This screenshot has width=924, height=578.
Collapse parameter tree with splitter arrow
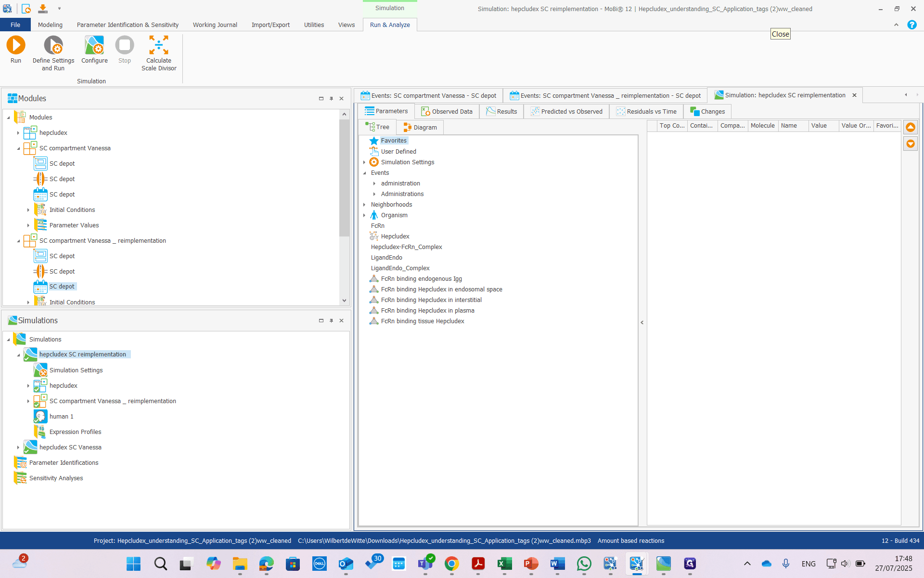[x=642, y=323]
